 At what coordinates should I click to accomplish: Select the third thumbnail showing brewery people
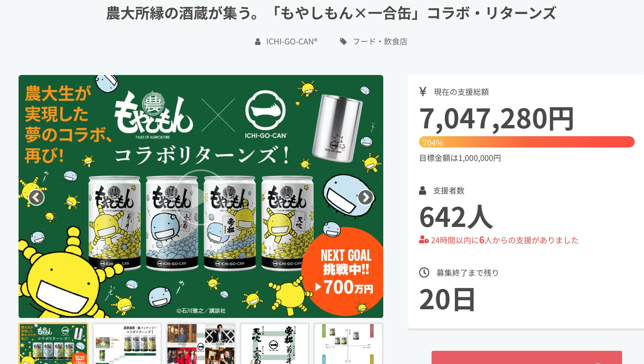[201, 343]
